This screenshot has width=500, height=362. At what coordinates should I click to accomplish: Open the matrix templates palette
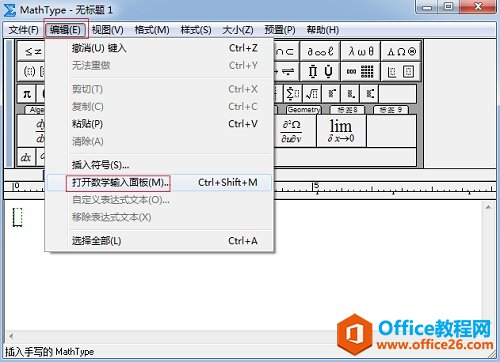pos(360,71)
